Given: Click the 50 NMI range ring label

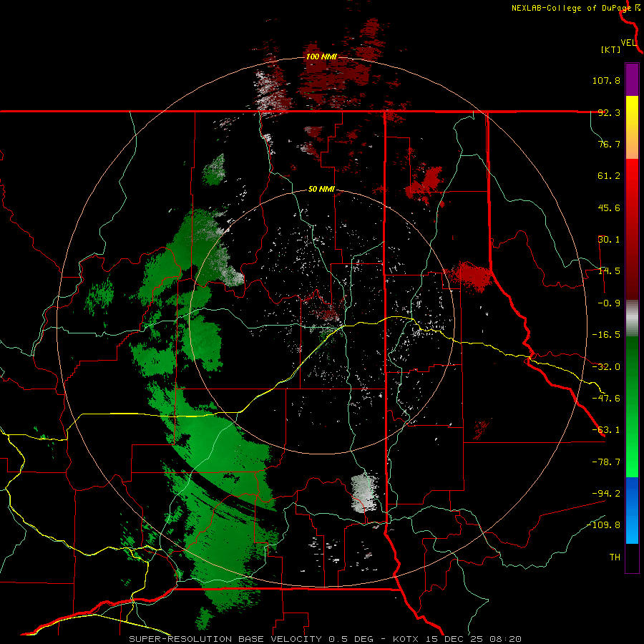Looking at the screenshot, I should (x=321, y=190).
